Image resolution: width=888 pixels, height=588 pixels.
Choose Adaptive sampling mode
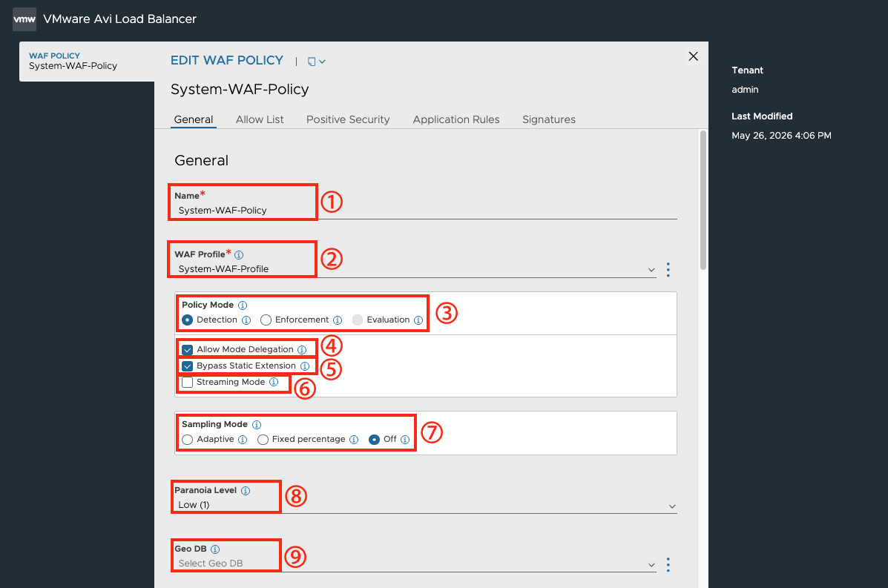[x=188, y=440]
